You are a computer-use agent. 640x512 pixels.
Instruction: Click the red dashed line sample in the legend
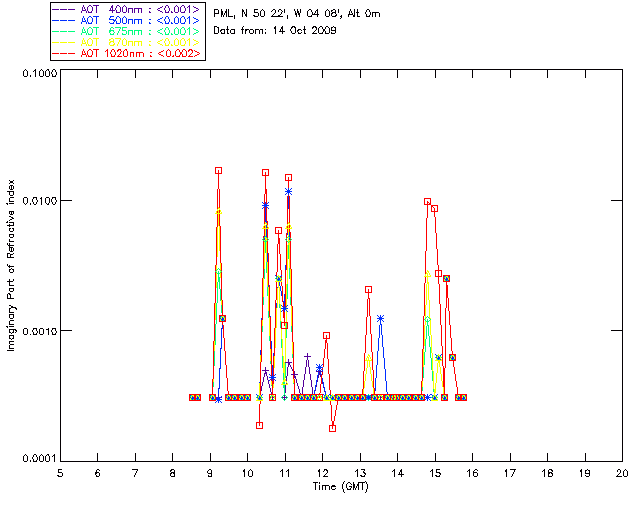[x=64, y=53]
